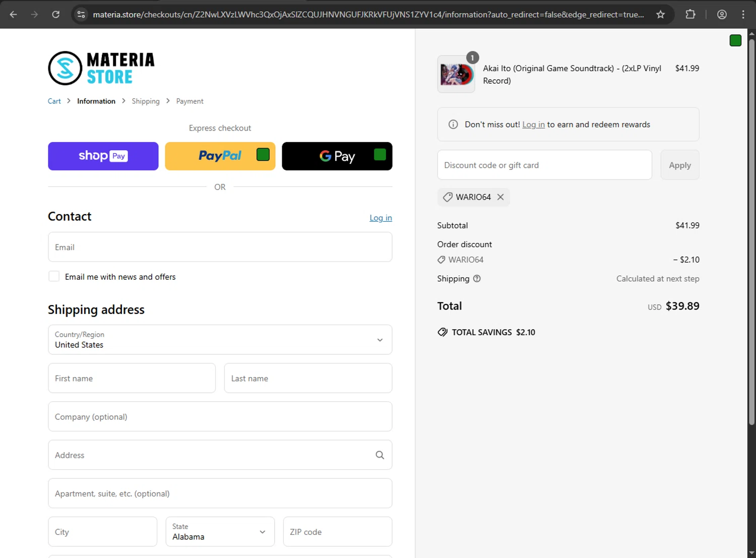Go back to Cart breadcrumb
Viewport: 756px width, 558px height.
pyautogui.click(x=54, y=101)
